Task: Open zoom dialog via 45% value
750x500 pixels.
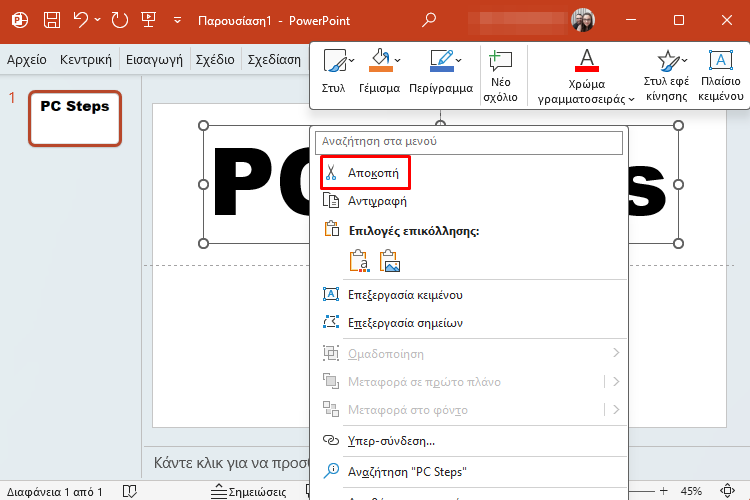Action: coord(691,491)
